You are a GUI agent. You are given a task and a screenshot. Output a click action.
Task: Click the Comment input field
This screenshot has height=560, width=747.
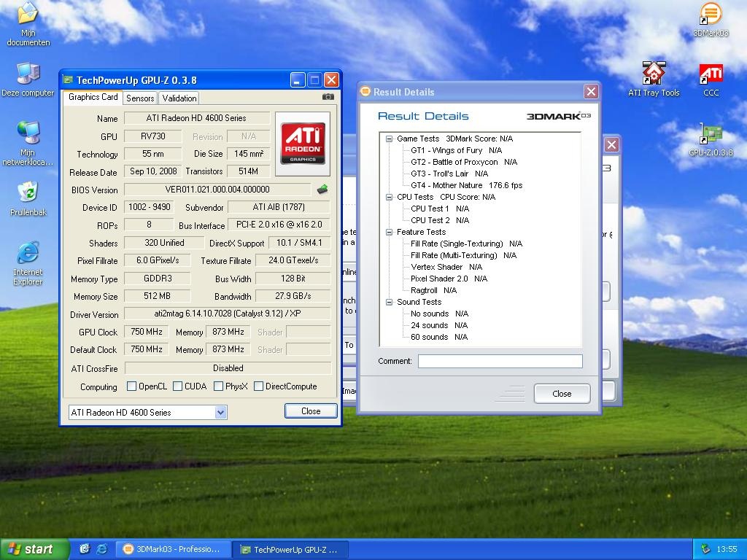tap(500, 362)
